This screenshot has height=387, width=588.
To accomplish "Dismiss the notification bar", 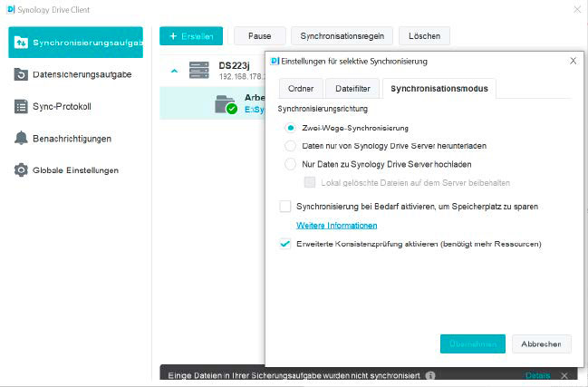I will tap(564, 375).
